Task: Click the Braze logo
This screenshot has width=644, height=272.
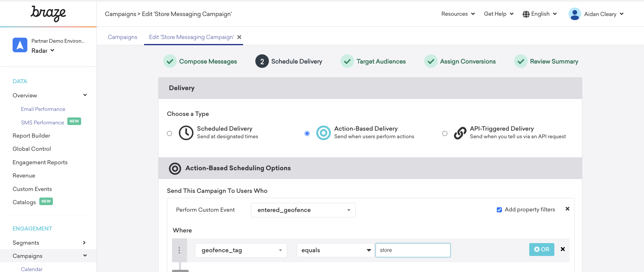Action: (48, 14)
